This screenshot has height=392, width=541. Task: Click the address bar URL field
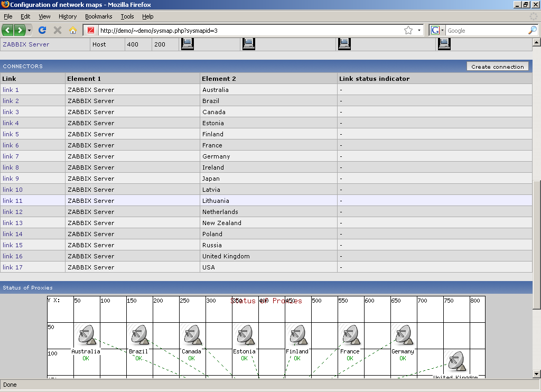tap(250, 30)
